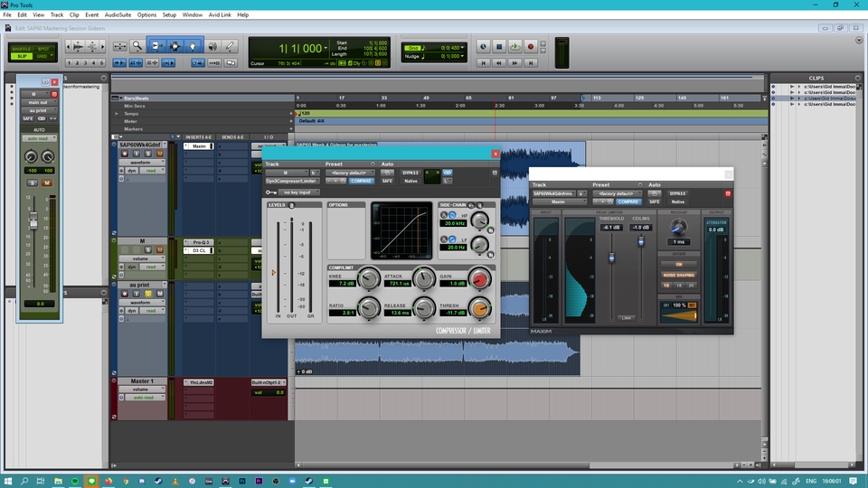Open the Setup menu
This screenshot has width=868, height=488.
coord(169,15)
